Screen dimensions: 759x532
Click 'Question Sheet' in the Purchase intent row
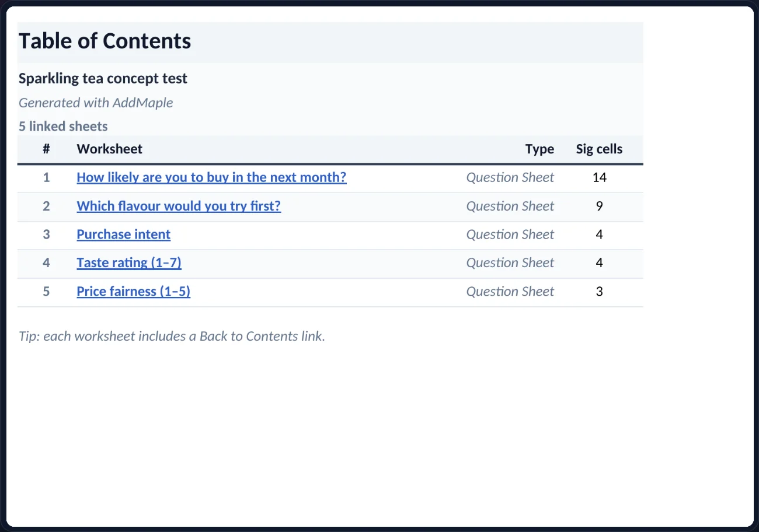510,235
